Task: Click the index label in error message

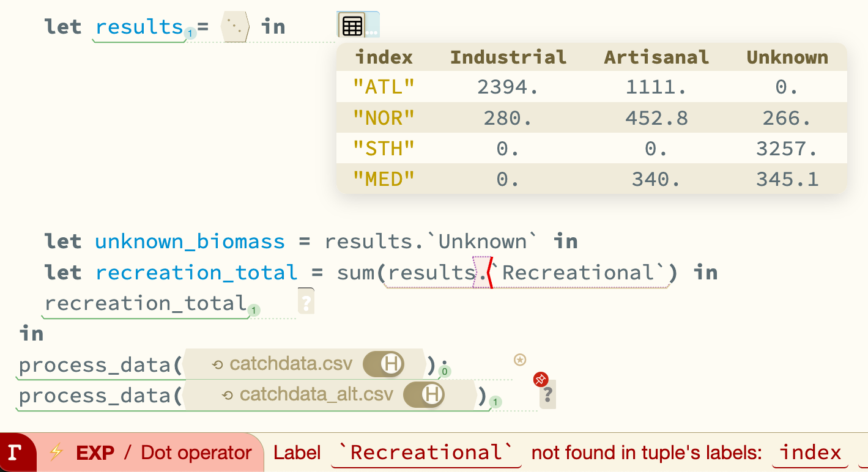Action: [811, 453]
